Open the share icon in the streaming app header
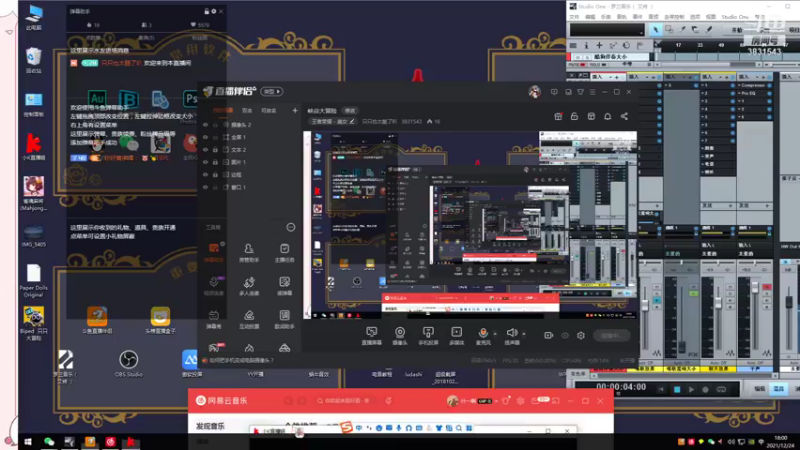Screen dimensions: 800x450 (624, 116)
